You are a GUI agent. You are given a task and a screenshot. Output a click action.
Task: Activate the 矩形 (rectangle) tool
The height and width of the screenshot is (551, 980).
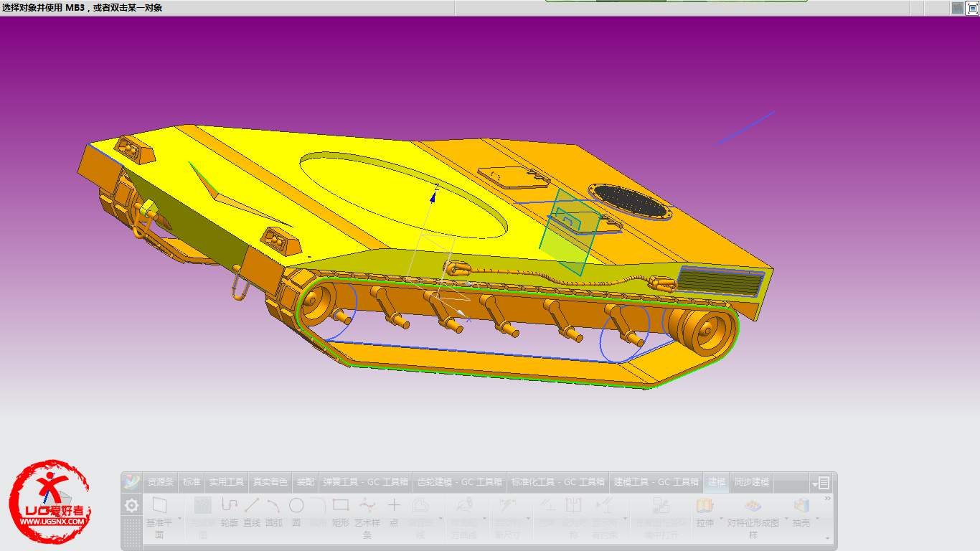pos(341,512)
